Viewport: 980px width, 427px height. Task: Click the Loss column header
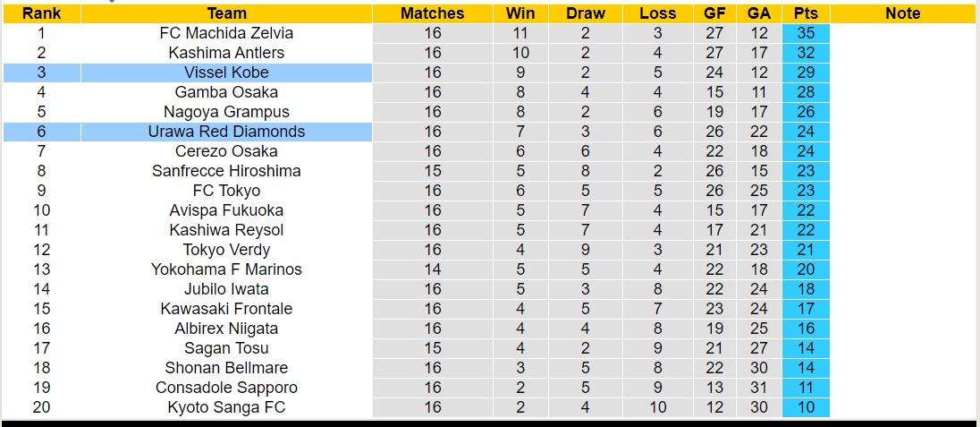point(658,13)
